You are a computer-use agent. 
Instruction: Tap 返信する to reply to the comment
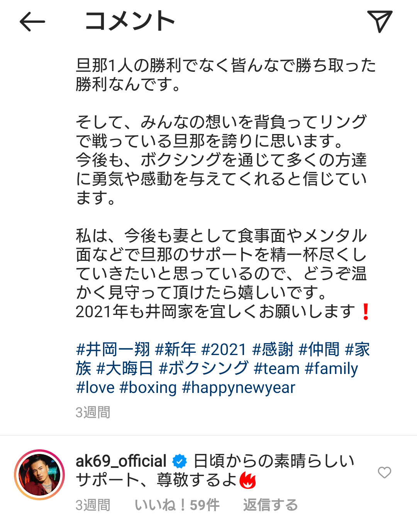(x=270, y=505)
